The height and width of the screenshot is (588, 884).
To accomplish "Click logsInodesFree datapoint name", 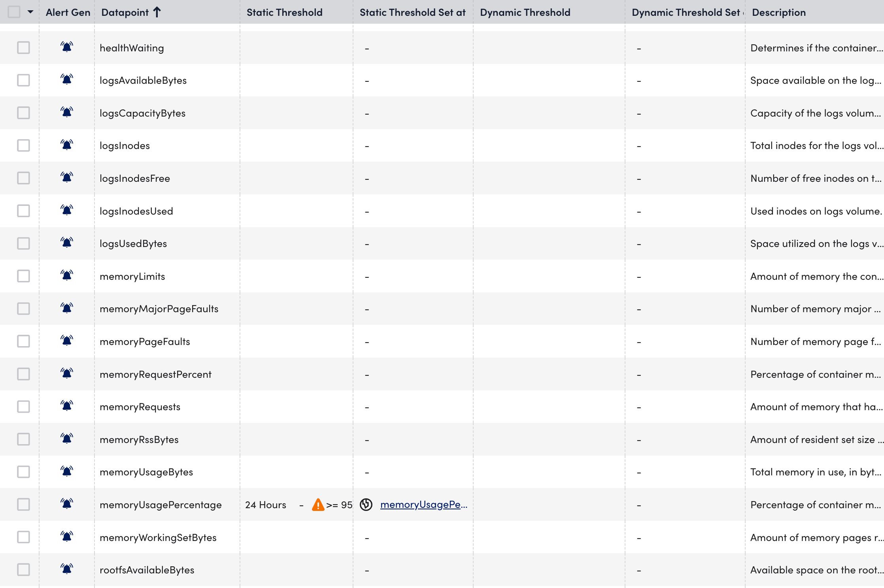I will 135,179.
